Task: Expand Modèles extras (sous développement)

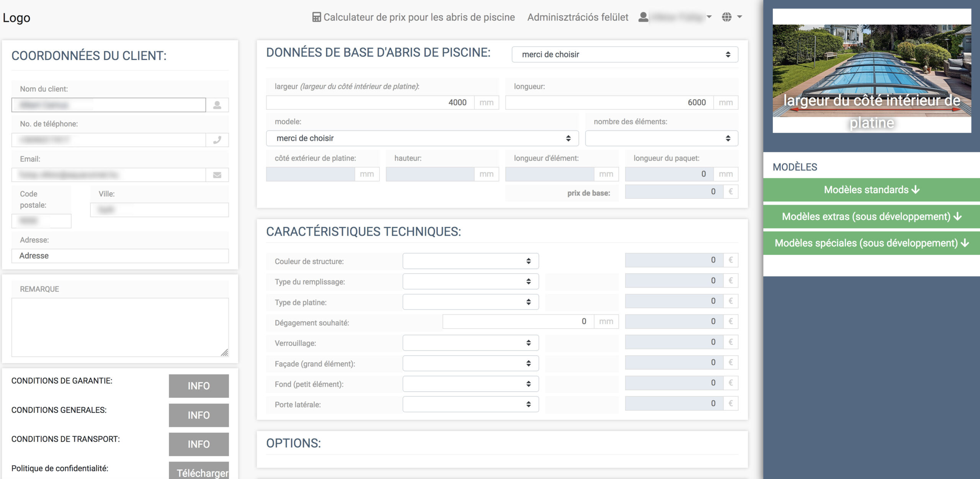Action: coord(871,217)
